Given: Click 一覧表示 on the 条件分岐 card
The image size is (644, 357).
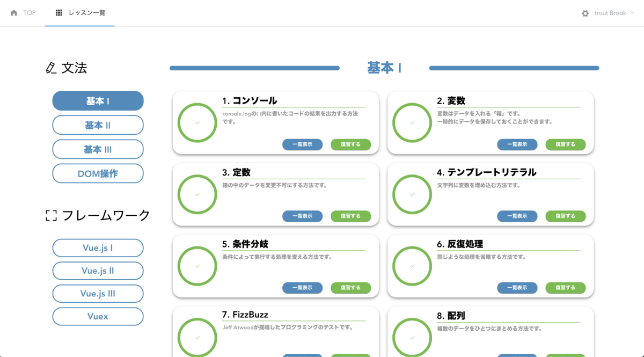Looking at the screenshot, I should pos(303,288).
